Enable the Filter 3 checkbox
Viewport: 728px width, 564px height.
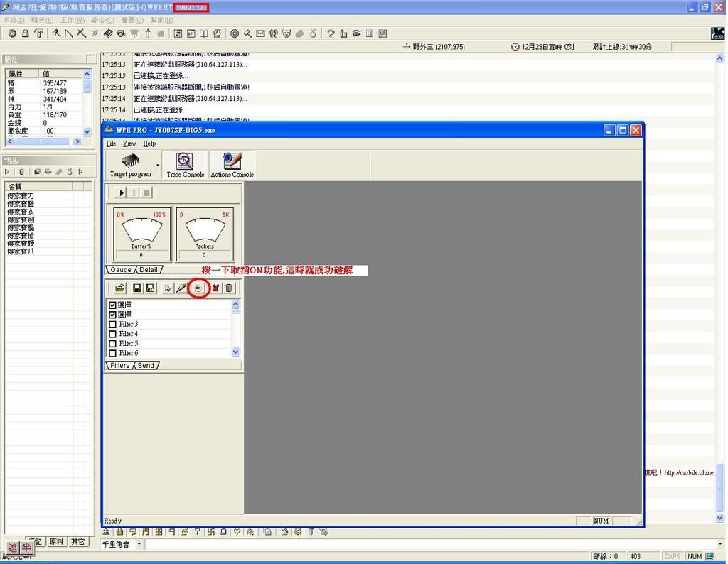coord(112,325)
